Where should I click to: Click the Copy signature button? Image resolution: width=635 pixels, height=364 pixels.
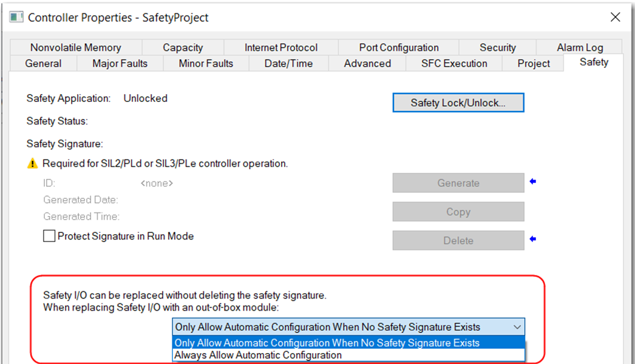pos(458,212)
